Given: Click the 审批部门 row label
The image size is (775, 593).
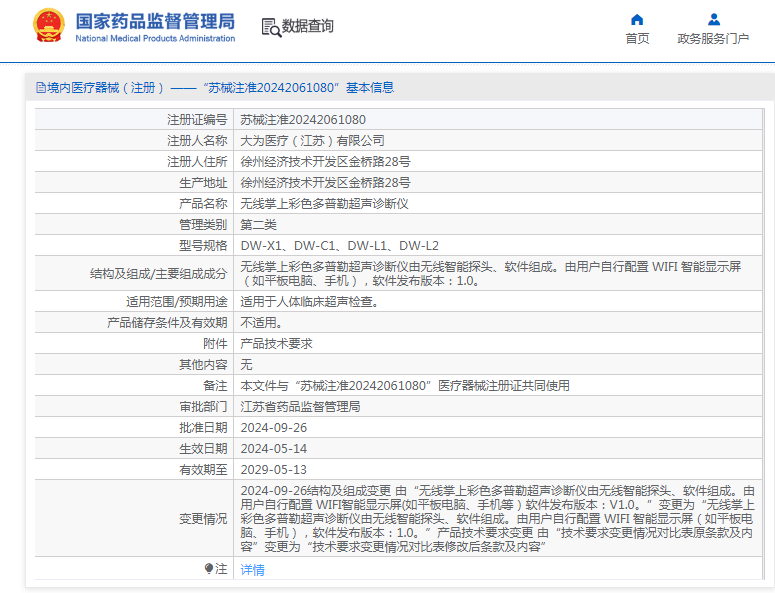Looking at the screenshot, I should pyautogui.click(x=203, y=407).
